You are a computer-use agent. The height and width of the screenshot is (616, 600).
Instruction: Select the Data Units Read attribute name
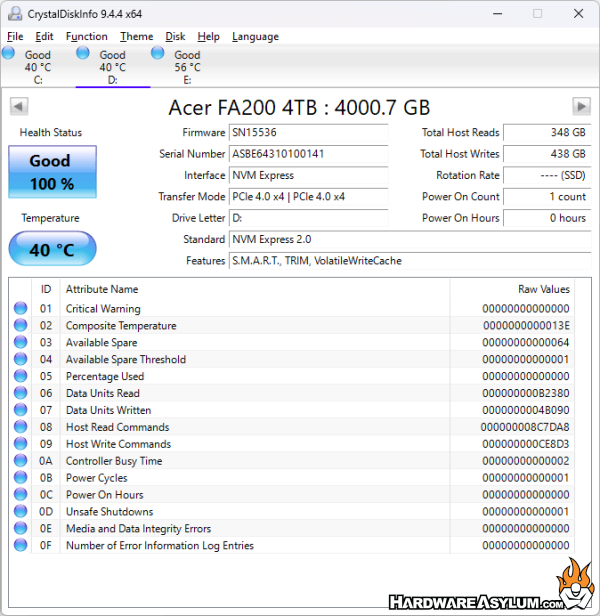[x=103, y=393]
